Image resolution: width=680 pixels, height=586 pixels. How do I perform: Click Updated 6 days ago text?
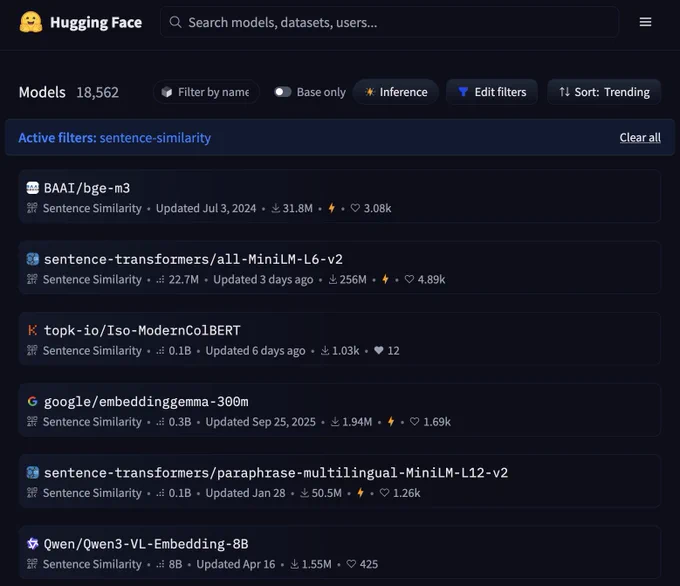click(255, 350)
